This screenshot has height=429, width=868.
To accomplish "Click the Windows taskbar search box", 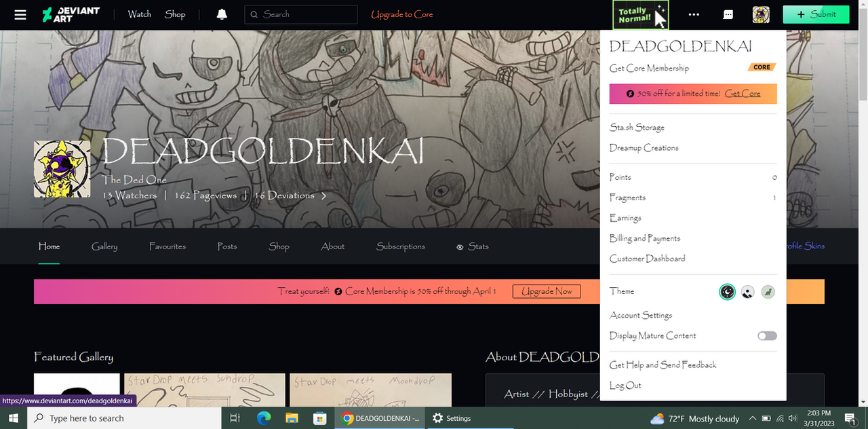I will pyautogui.click(x=124, y=418).
